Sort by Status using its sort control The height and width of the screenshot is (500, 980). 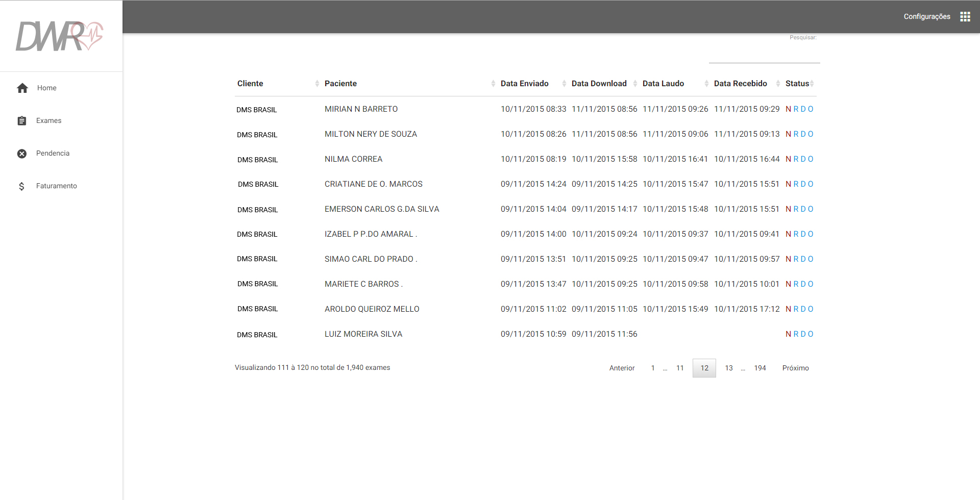812,83
